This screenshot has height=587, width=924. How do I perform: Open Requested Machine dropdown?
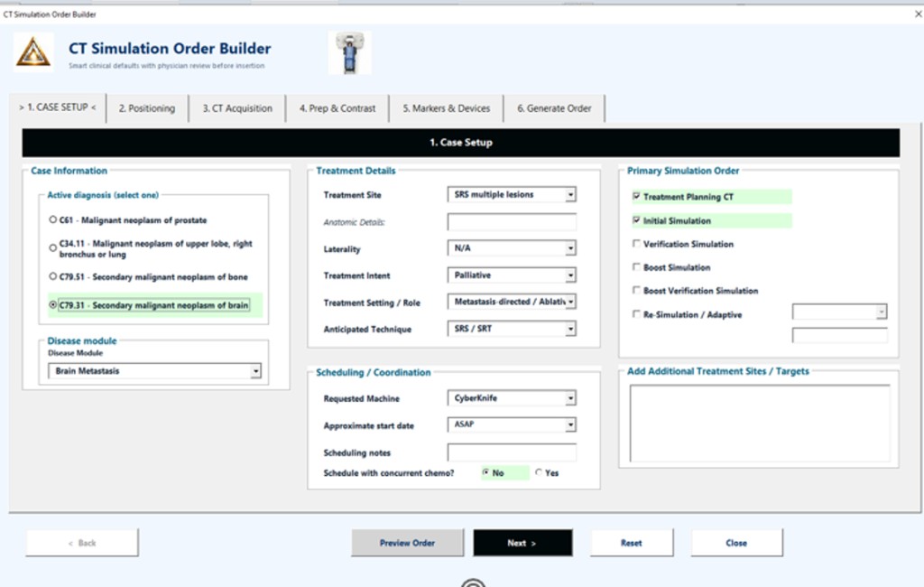570,399
